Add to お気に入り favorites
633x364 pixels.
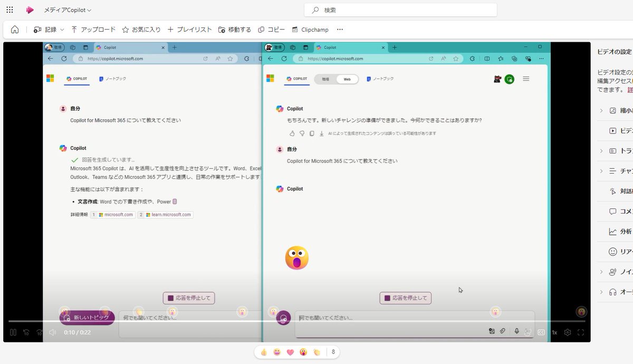[x=141, y=30]
